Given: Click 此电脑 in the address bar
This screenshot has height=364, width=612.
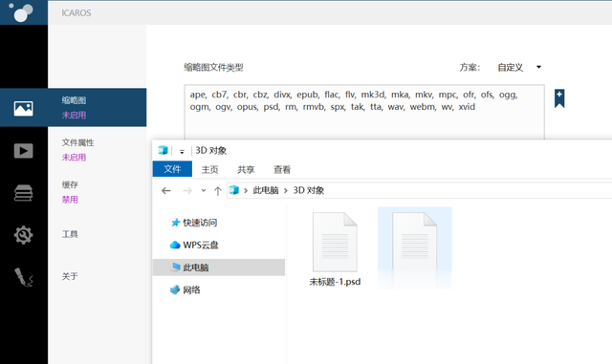Looking at the screenshot, I should (266, 190).
